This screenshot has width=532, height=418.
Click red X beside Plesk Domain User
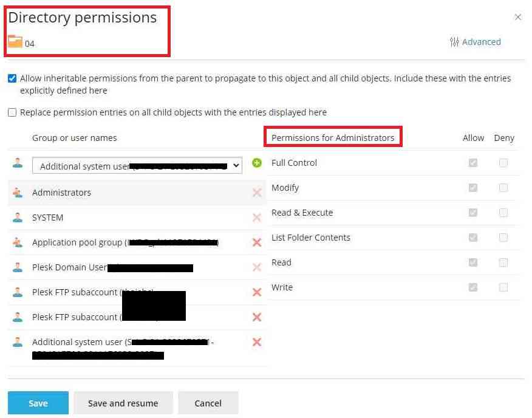pyautogui.click(x=257, y=267)
